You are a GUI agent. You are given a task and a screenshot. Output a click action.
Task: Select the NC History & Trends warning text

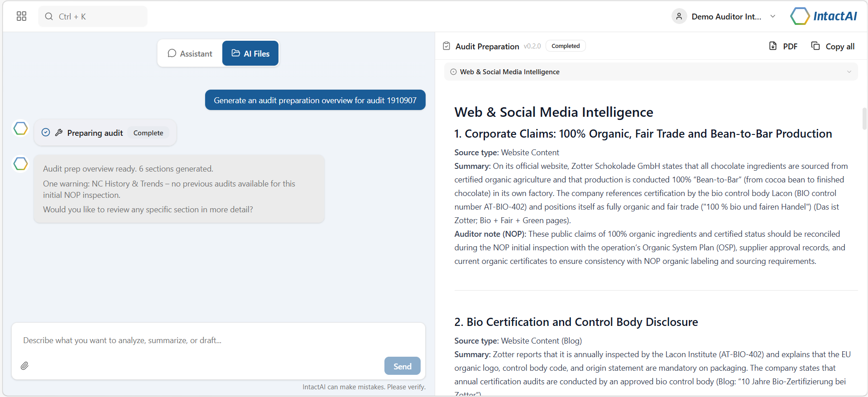[x=169, y=189]
